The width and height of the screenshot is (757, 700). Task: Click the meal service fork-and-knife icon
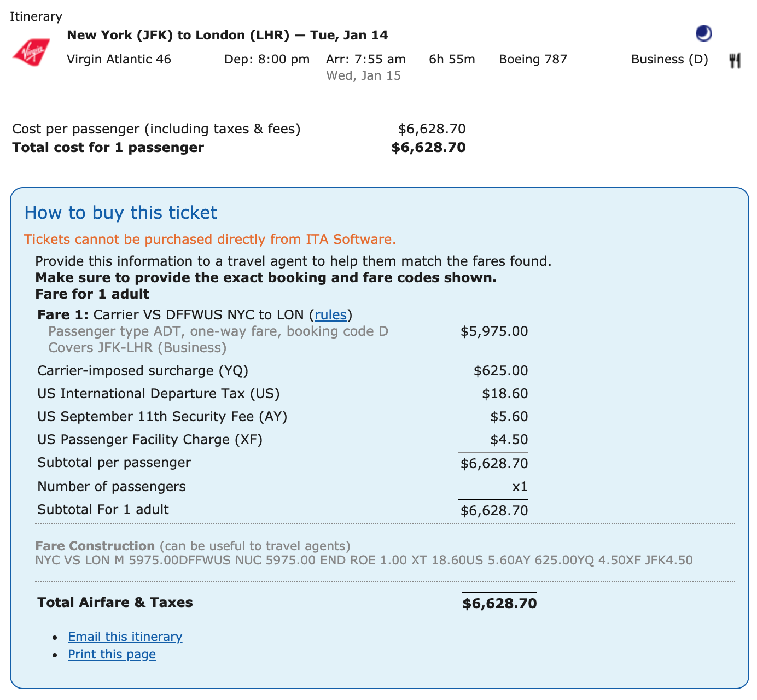736,59
